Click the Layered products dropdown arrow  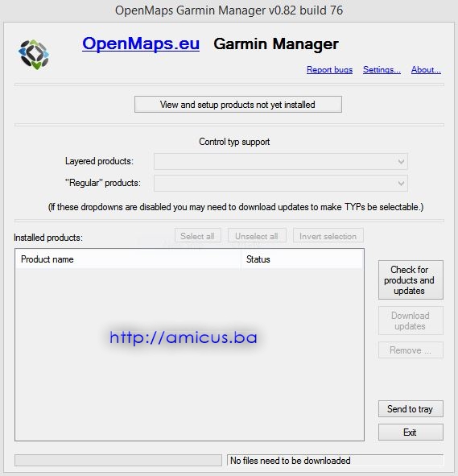point(401,162)
